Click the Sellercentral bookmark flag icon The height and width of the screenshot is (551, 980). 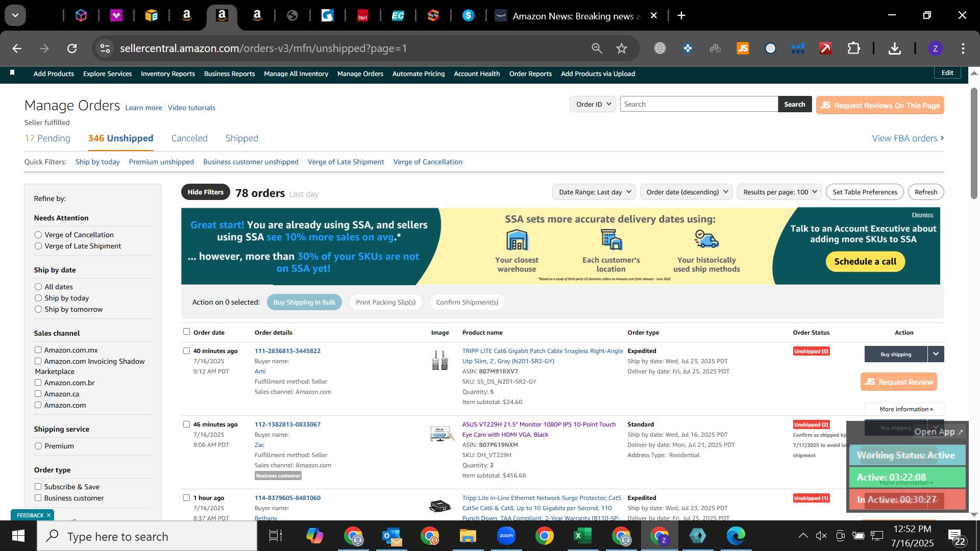point(12,73)
